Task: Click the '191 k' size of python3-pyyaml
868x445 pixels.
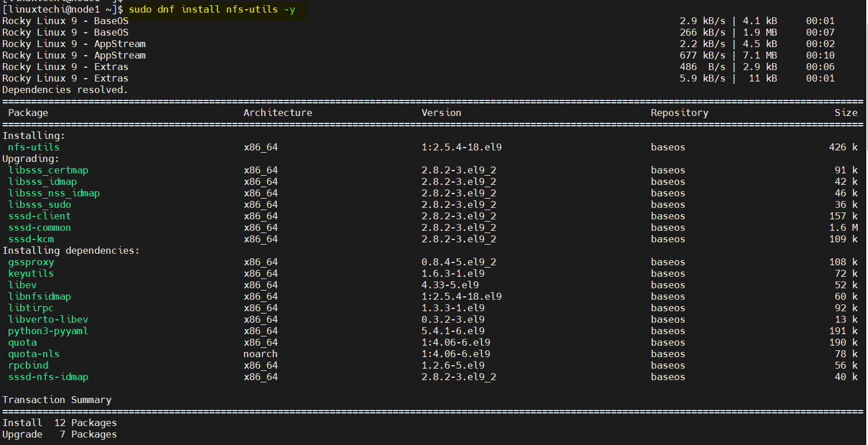Action: pos(843,331)
